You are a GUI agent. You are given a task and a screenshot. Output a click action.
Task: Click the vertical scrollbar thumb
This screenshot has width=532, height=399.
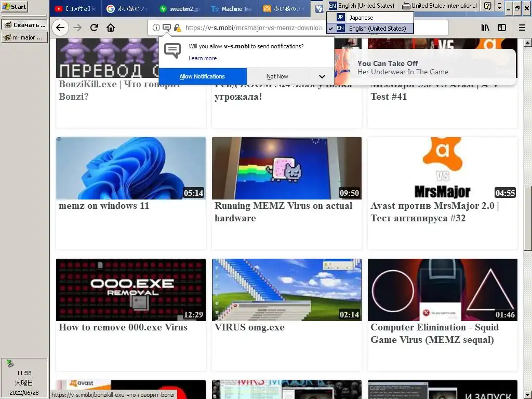(527, 218)
